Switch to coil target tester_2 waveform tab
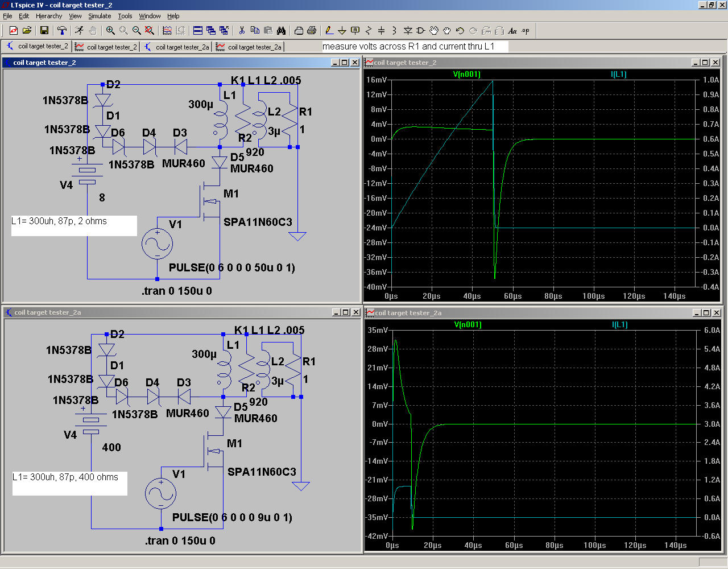 pos(107,47)
